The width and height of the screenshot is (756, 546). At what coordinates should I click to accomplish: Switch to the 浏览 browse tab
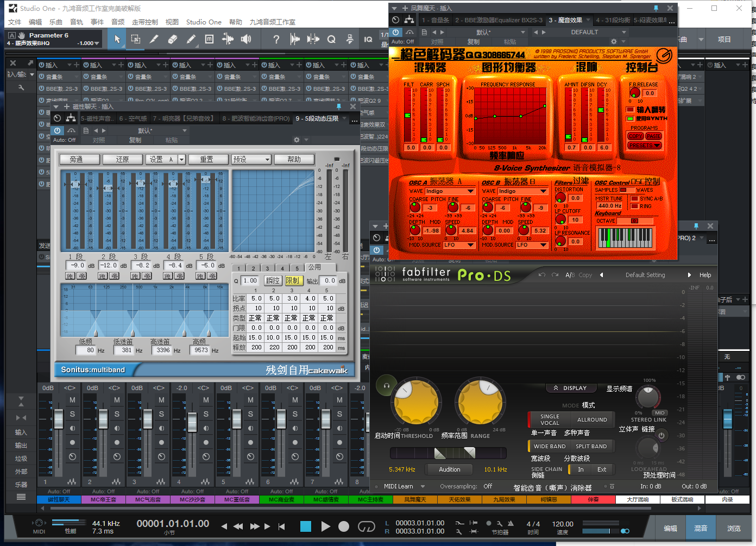click(733, 528)
